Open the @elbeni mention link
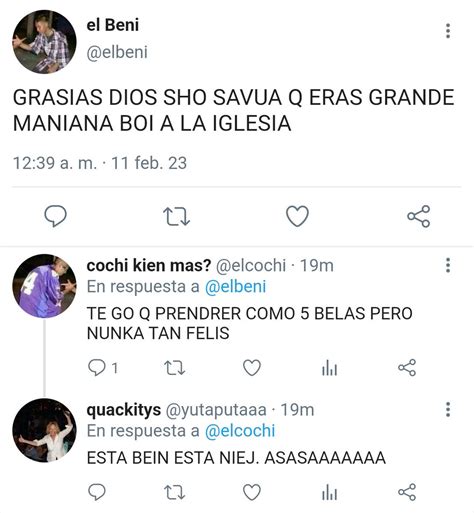The image size is (474, 513). coord(235,287)
